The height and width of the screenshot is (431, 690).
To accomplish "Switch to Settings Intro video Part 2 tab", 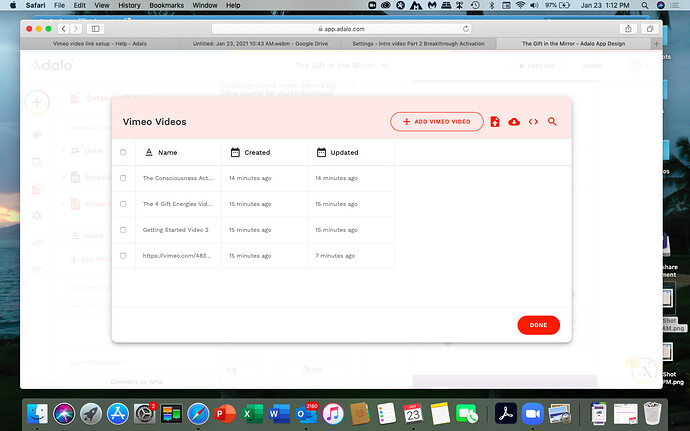I will click(418, 44).
